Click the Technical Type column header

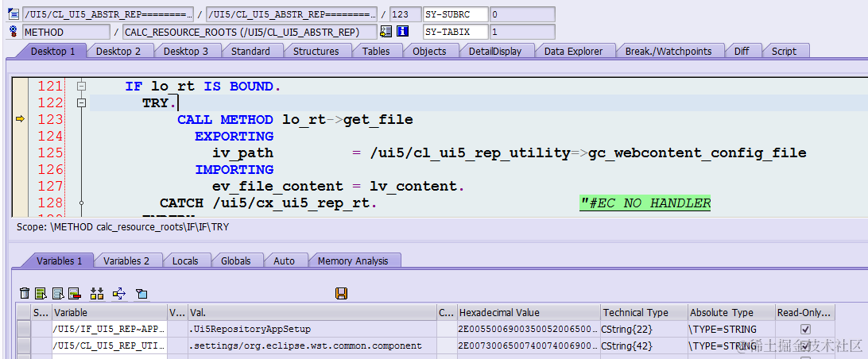(x=645, y=312)
